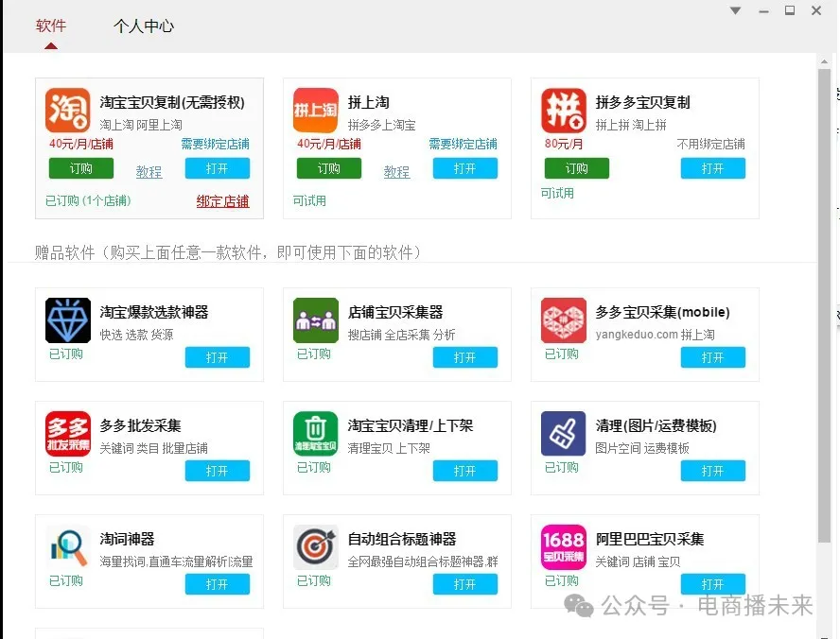
Task: Click green 订购 button for 拼多多宝贝复制
Action: tap(576, 168)
